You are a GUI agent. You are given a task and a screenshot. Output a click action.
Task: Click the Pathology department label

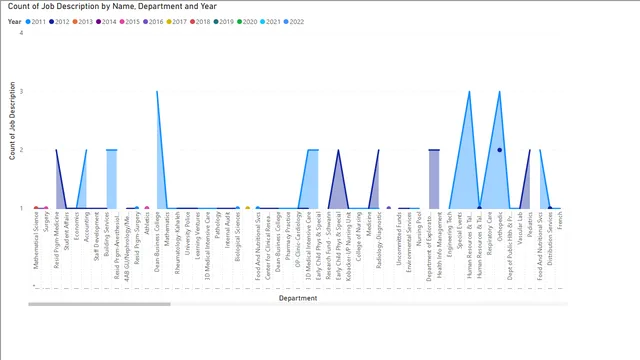click(218, 225)
